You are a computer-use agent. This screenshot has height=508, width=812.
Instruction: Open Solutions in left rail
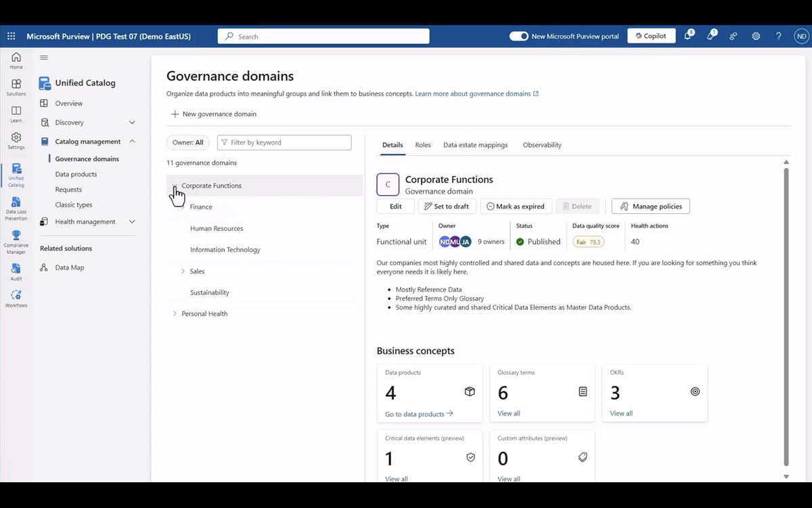click(16, 87)
